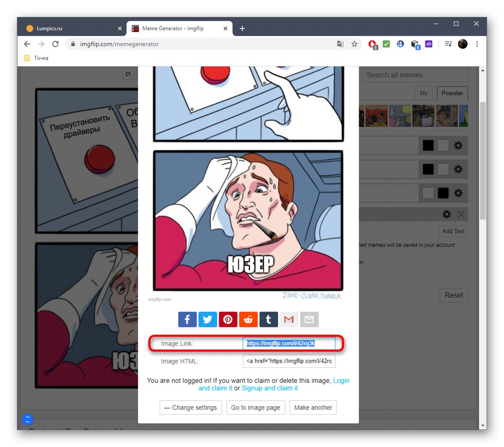This screenshot has width=504, height=447.
Task: Reload the imgflip page
Action: [x=55, y=44]
